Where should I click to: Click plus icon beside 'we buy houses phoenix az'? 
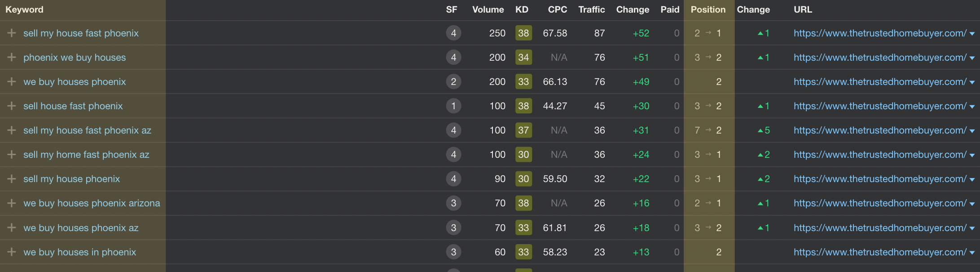[x=12, y=228]
